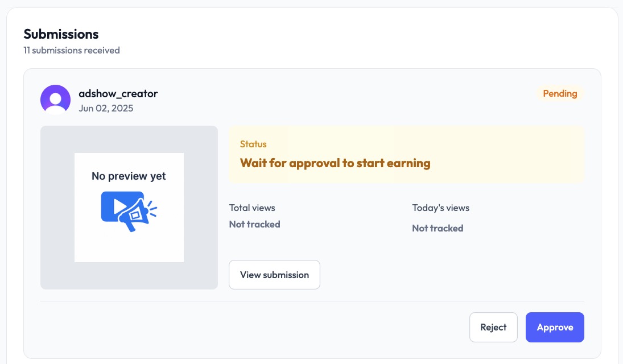Click the No preview yet caption text
Screen dimensions: 623x364
pyautogui.click(x=129, y=176)
